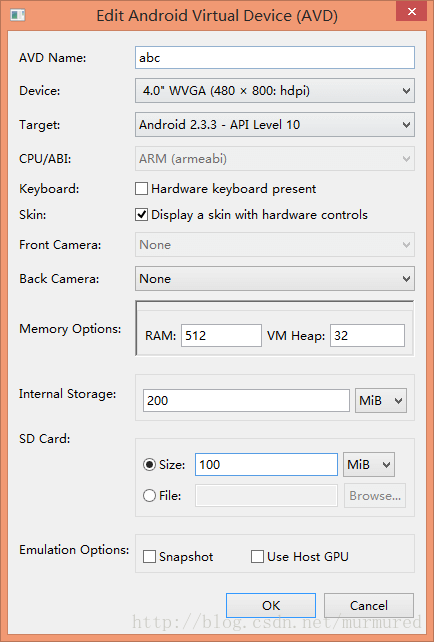Confirm settings with the OK button

[x=271, y=605]
